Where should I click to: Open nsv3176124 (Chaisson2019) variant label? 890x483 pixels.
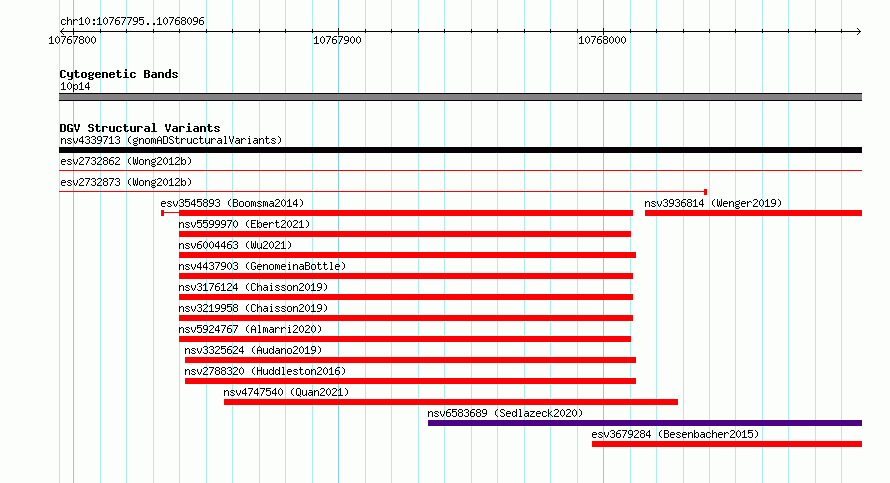point(253,287)
